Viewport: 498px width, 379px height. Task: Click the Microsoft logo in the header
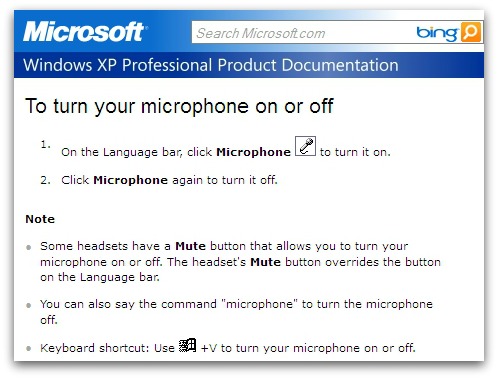(85, 32)
